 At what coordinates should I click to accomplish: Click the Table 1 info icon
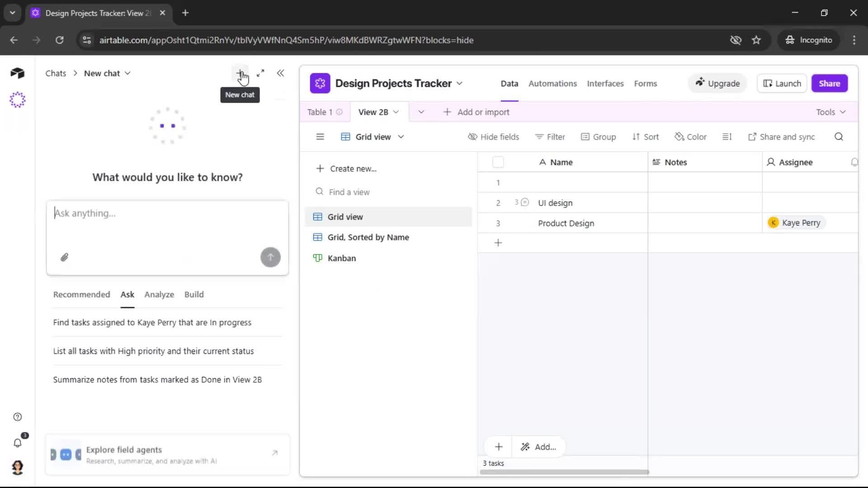340,112
